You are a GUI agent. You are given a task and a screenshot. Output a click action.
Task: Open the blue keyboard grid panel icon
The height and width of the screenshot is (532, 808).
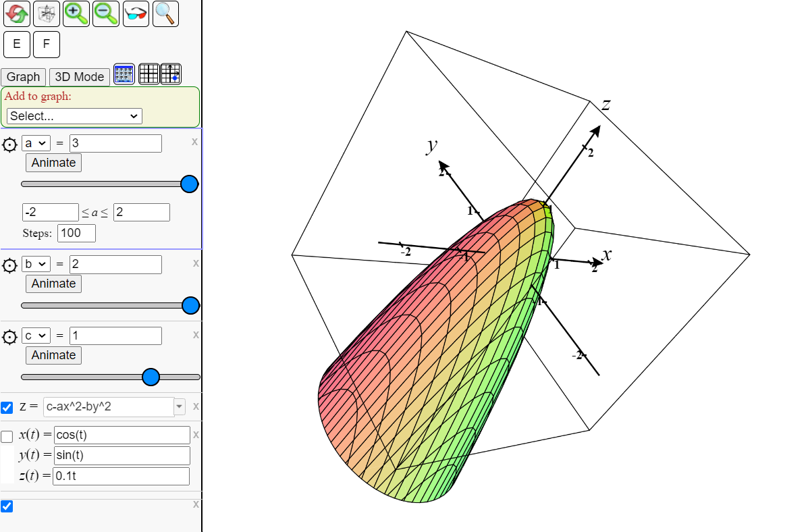pyautogui.click(x=124, y=74)
